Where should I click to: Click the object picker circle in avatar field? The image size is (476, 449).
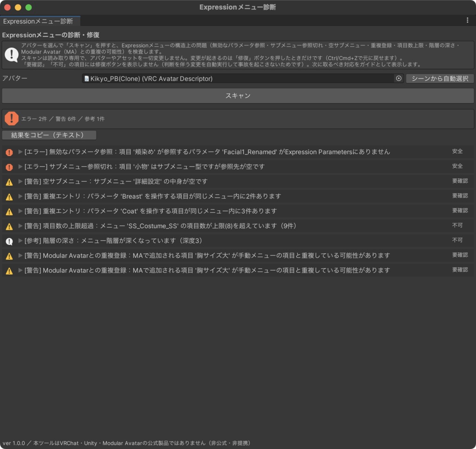pyautogui.click(x=398, y=79)
